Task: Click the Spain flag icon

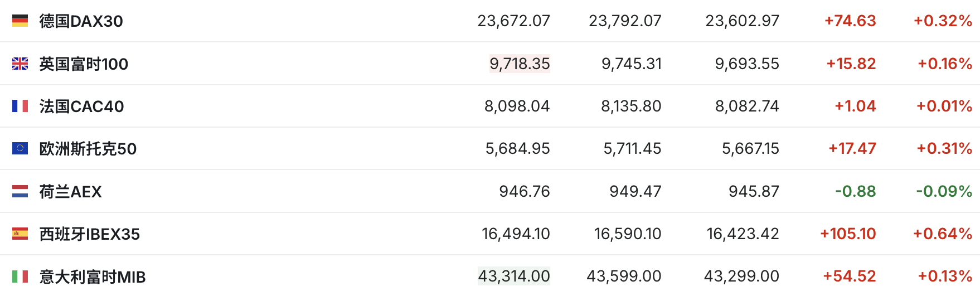Action: (x=20, y=234)
